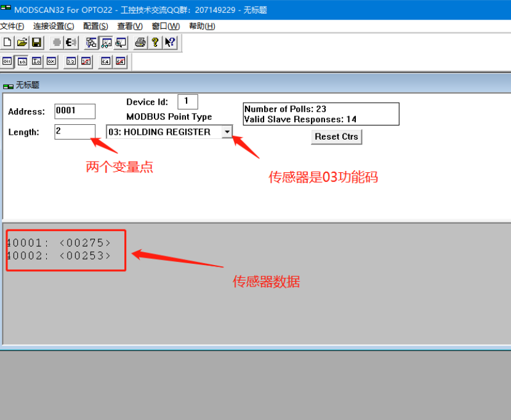Click the yellow question mark About icon
The width and height of the screenshot is (511, 420).
point(155,42)
